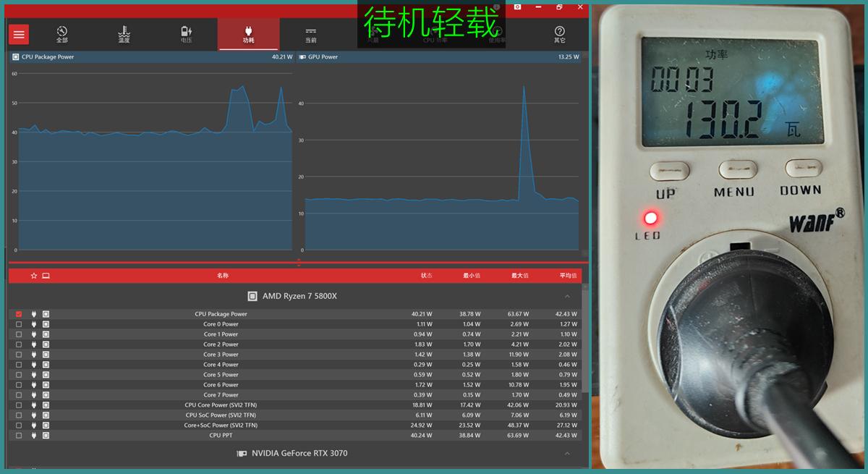Check the Core+SoC Power (SVI2 TFN) checkbox

tap(18, 425)
